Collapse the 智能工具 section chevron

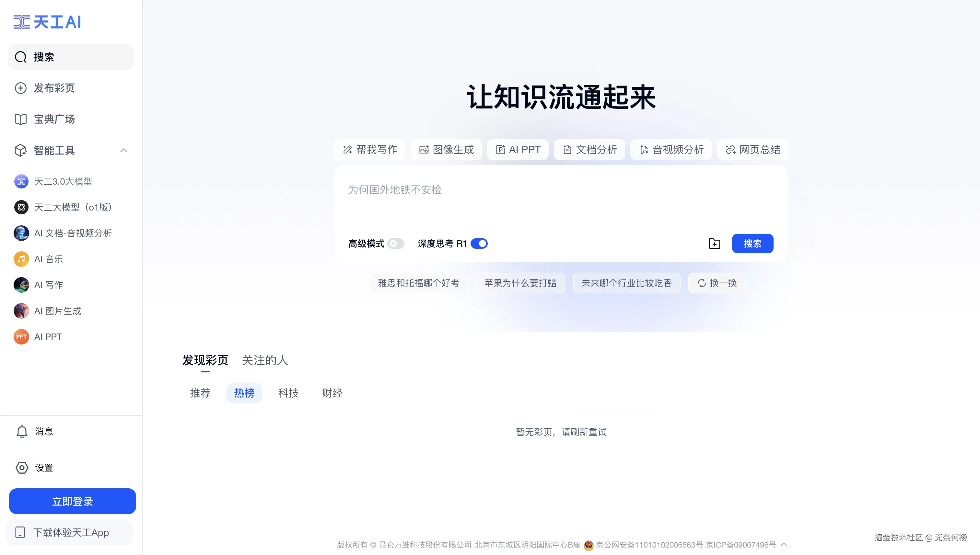tap(123, 151)
